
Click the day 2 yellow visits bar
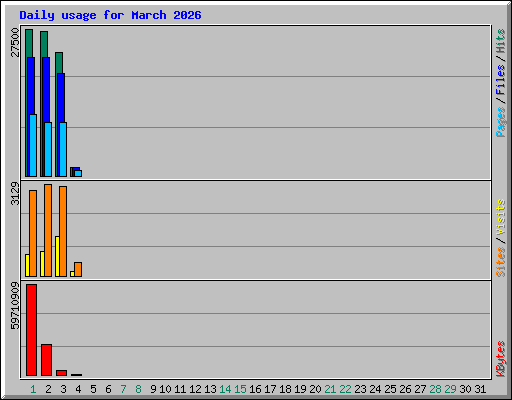coord(42,264)
